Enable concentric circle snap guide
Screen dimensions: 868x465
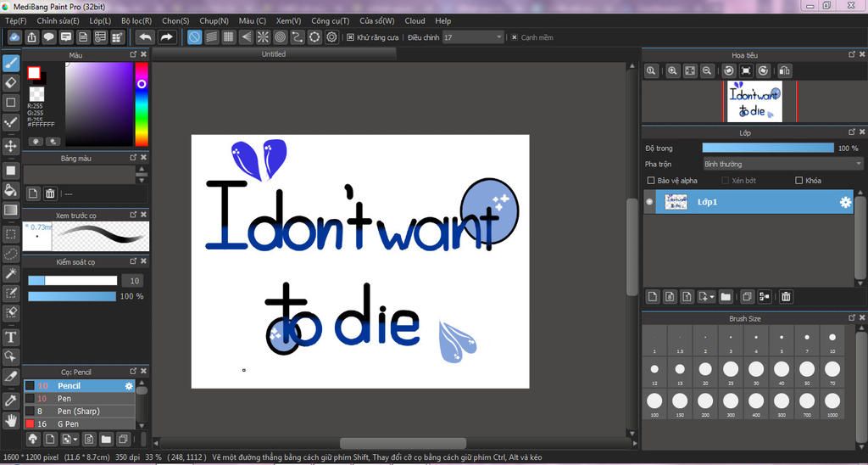(280, 37)
